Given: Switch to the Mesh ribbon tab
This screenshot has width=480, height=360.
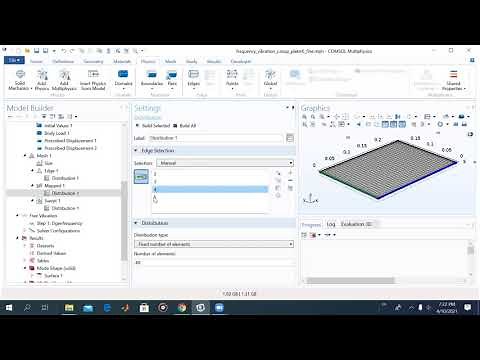Looking at the screenshot, I should point(170,61).
